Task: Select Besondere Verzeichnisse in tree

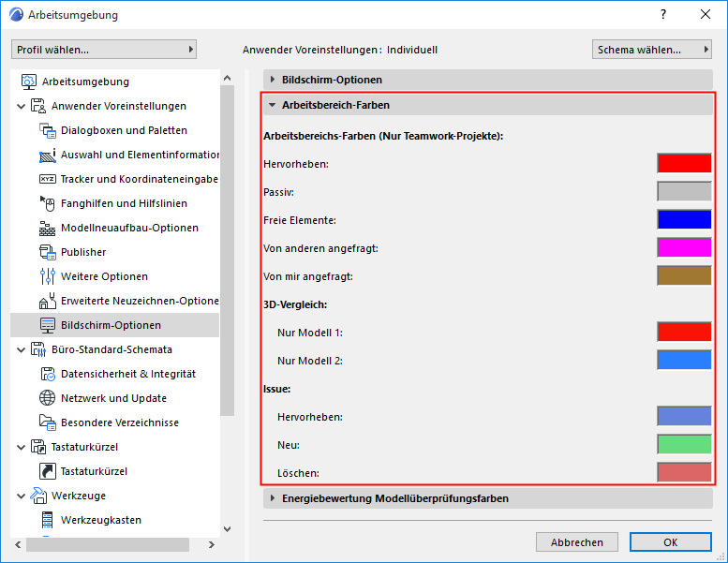Action: [x=120, y=422]
